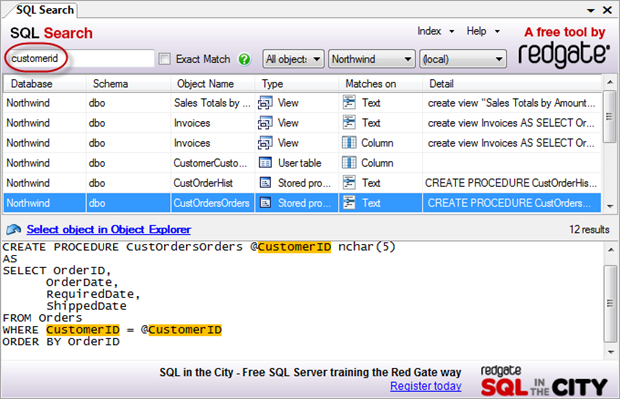Toggle the Exact Match checkbox

click(164, 59)
